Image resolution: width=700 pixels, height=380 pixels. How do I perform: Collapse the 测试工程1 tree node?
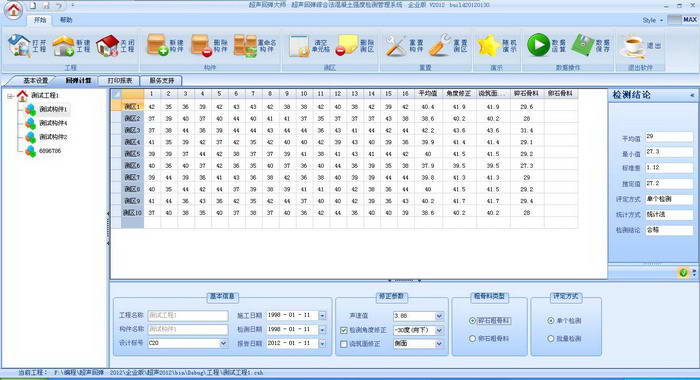(10, 96)
